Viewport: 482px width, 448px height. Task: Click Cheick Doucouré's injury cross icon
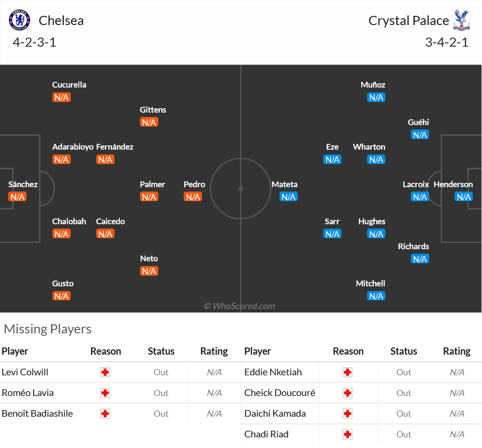point(348,393)
